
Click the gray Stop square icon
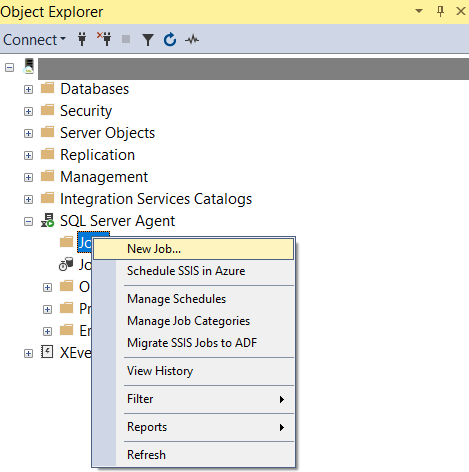(x=126, y=39)
